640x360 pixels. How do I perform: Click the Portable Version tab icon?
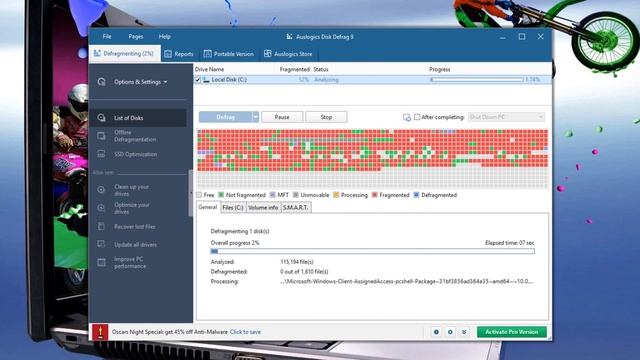pyautogui.click(x=207, y=54)
